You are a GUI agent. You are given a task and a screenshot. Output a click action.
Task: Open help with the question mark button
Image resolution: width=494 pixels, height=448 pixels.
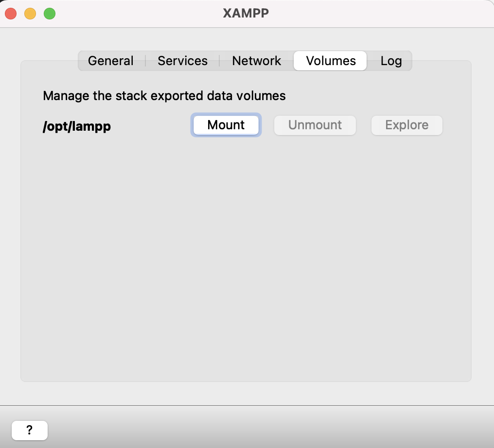click(x=30, y=430)
